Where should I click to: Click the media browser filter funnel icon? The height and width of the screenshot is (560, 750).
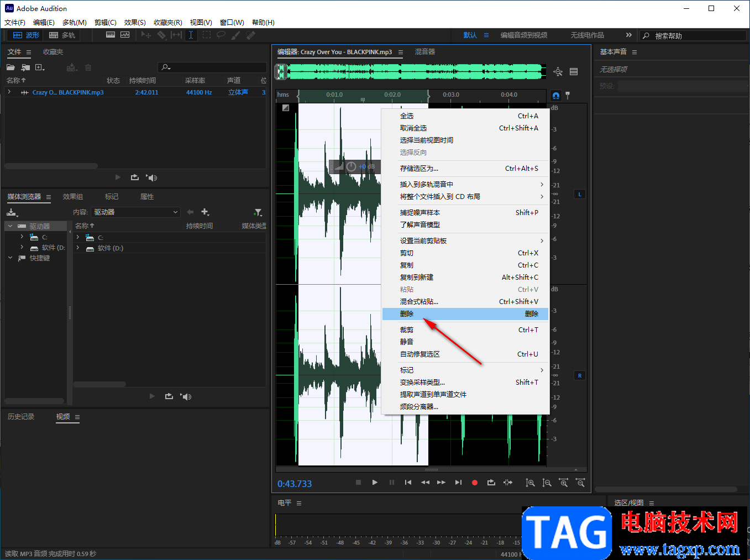pos(258,212)
